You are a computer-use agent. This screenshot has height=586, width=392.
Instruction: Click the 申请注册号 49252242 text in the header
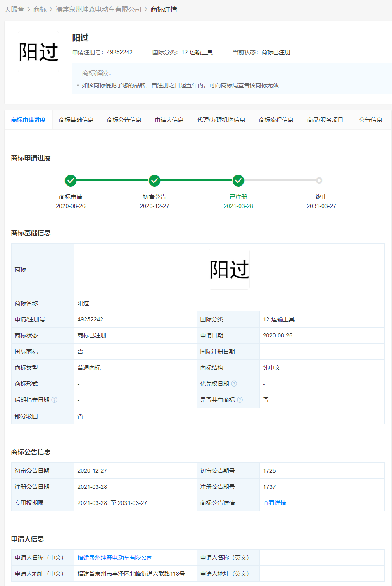pos(102,52)
